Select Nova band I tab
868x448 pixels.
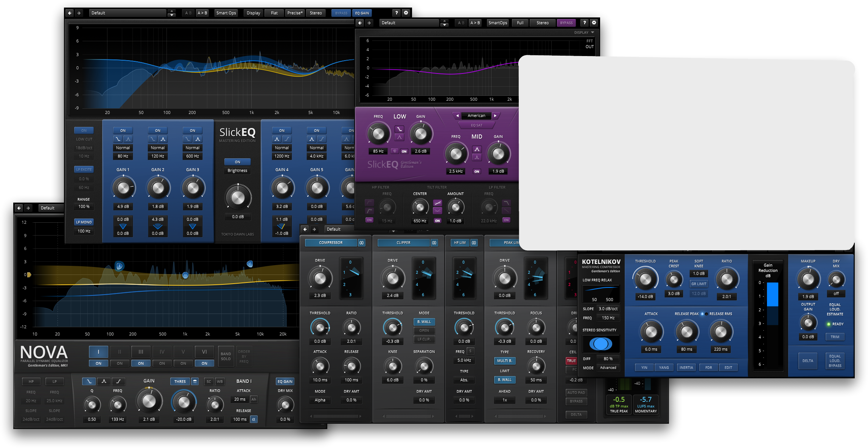coord(98,352)
